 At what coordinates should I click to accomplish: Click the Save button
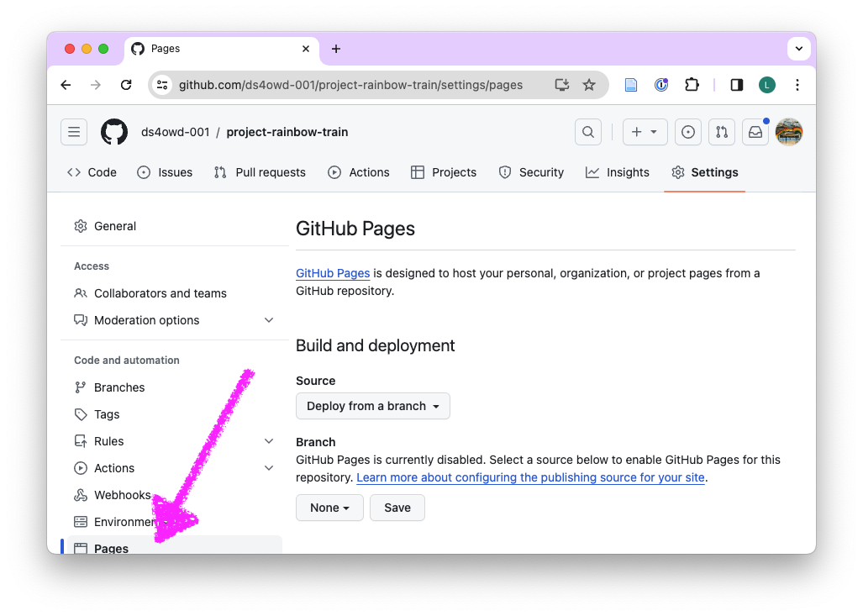(x=397, y=508)
